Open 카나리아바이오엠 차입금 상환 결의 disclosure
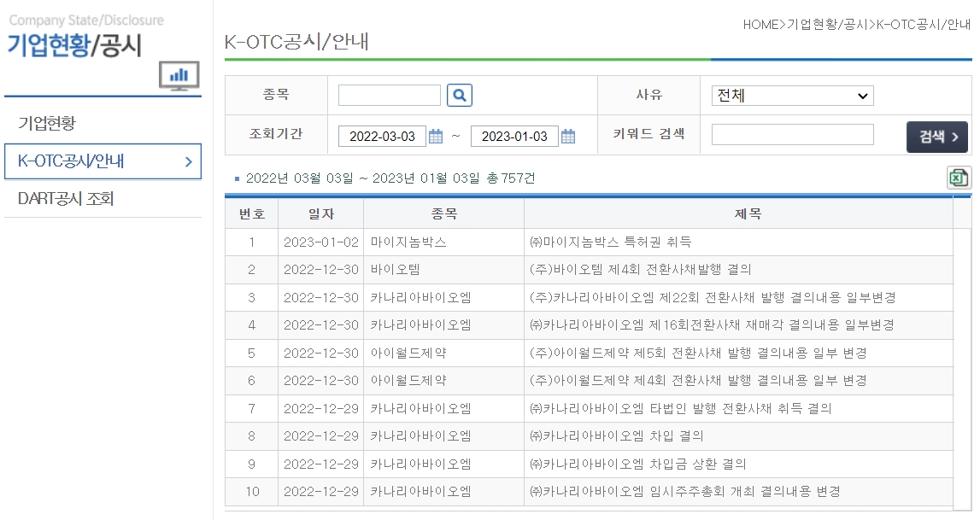 coord(637,464)
